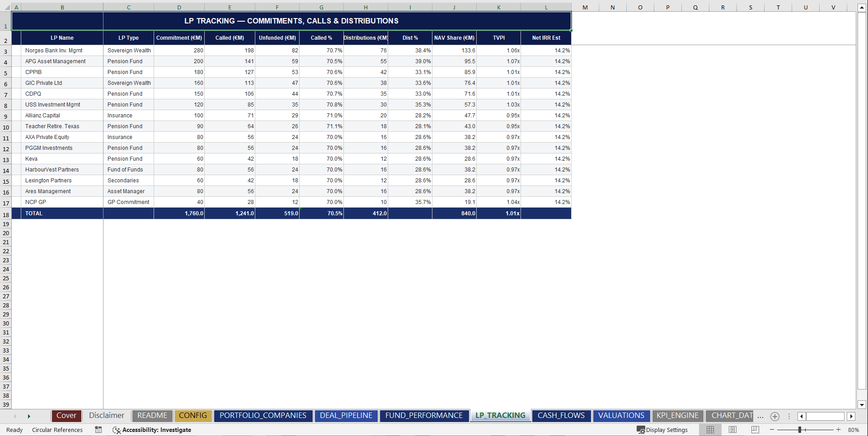868x436 pixels.
Task: Select the Allianz Capital cell
Action: coord(62,116)
